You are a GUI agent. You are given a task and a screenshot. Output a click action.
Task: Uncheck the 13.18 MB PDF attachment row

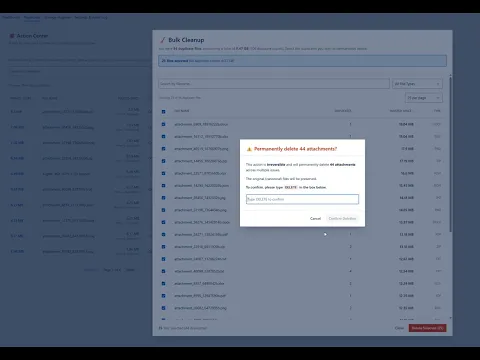click(x=163, y=234)
